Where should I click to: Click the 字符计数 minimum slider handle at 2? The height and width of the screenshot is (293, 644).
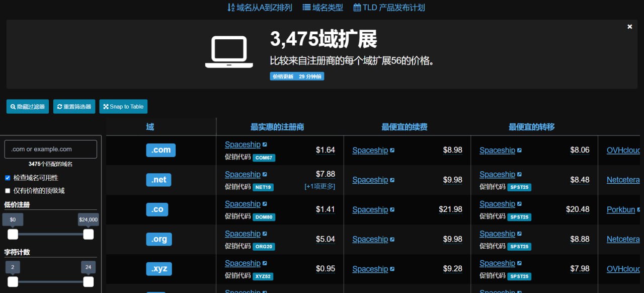click(x=13, y=282)
